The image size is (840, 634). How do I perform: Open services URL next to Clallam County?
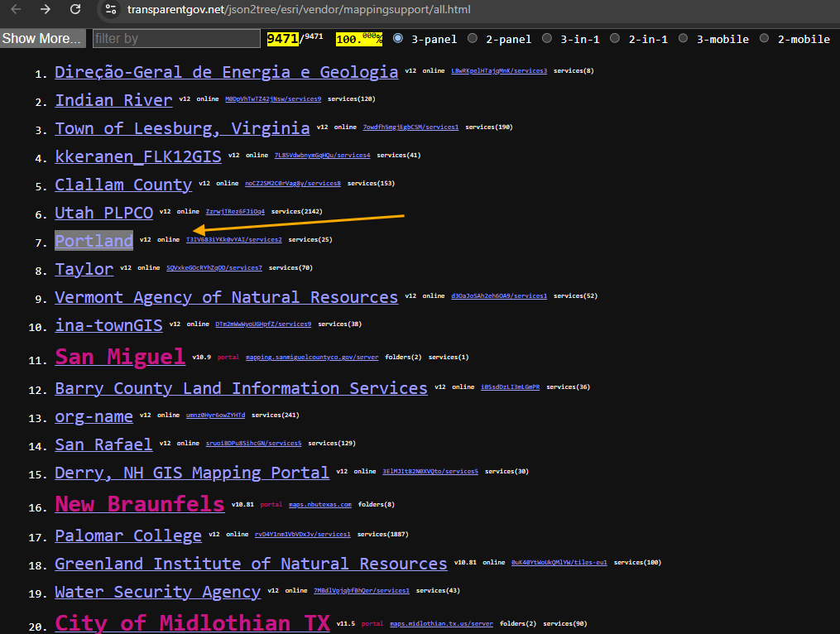[293, 183]
